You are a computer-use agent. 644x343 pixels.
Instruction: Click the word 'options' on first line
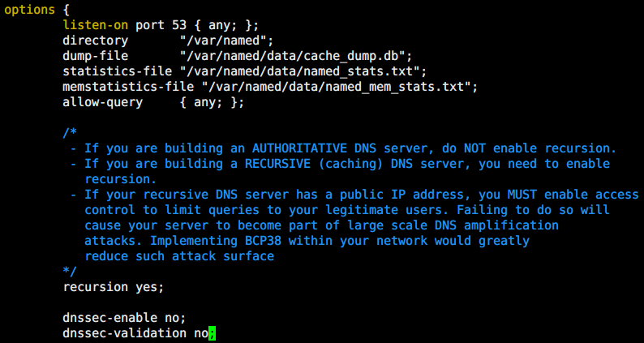pyautogui.click(x=29, y=11)
